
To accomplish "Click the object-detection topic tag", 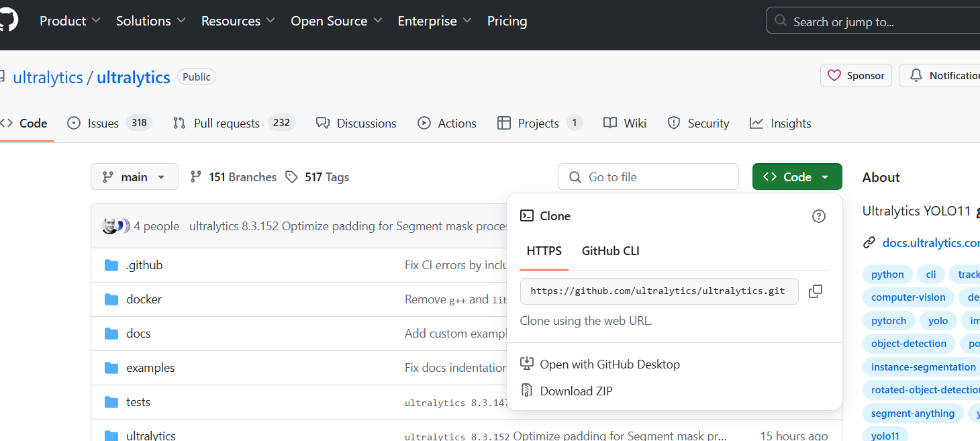I will click(908, 344).
